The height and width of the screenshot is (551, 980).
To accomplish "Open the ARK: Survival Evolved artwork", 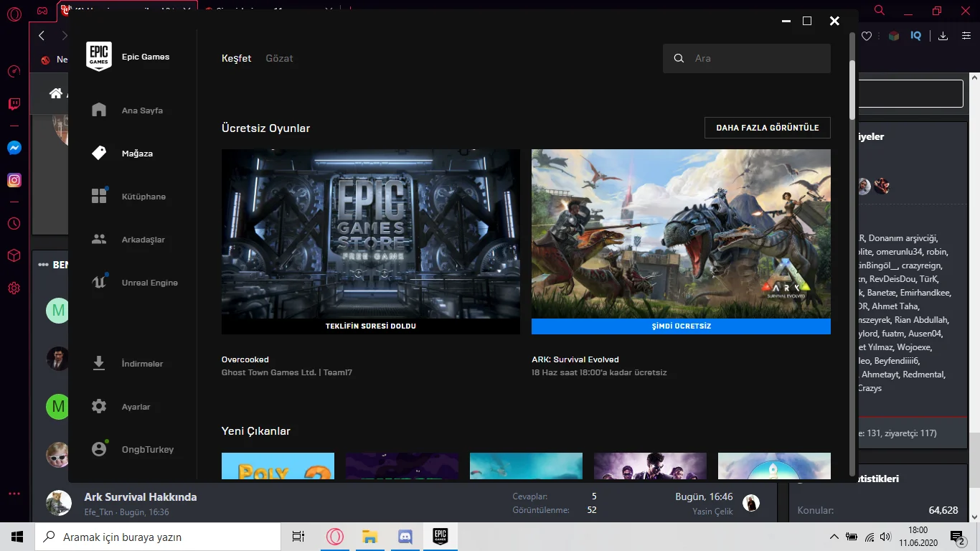I will (681, 234).
